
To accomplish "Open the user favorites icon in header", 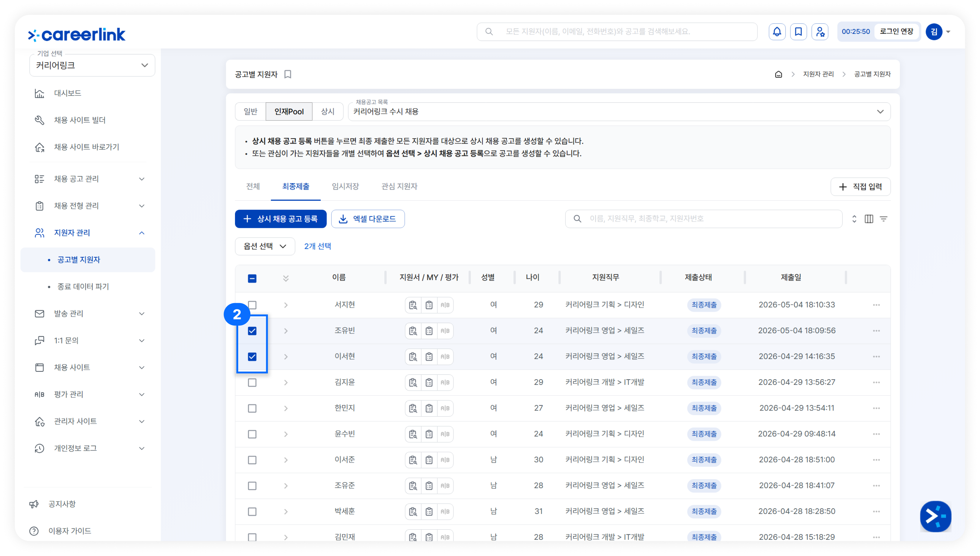I will click(x=820, y=32).
